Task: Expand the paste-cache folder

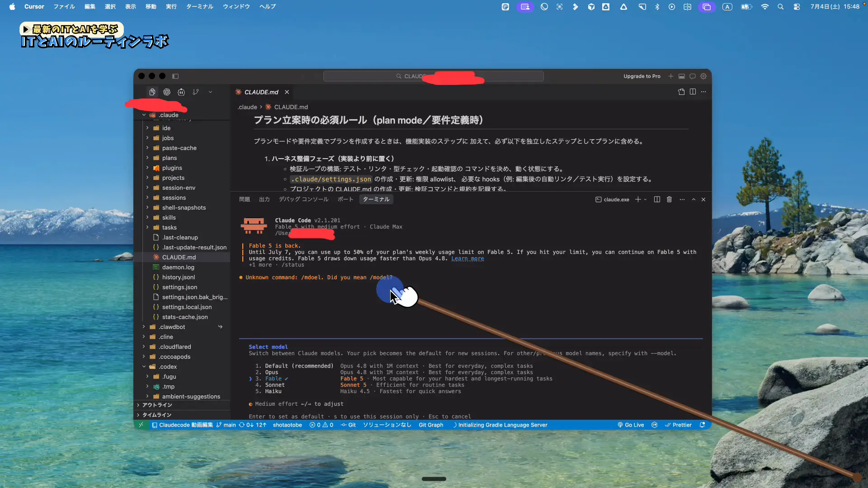Action: point(147,148)
